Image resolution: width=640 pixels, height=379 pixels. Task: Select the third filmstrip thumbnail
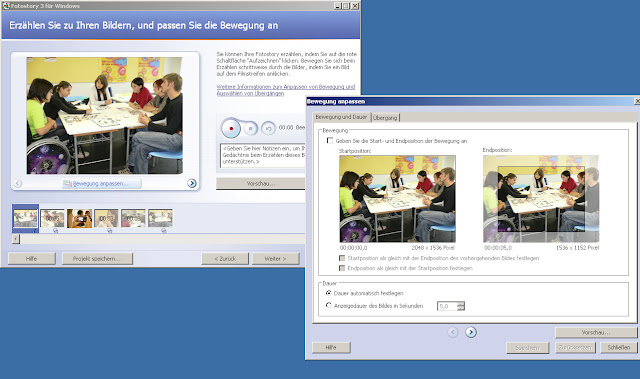coord(80,218)
